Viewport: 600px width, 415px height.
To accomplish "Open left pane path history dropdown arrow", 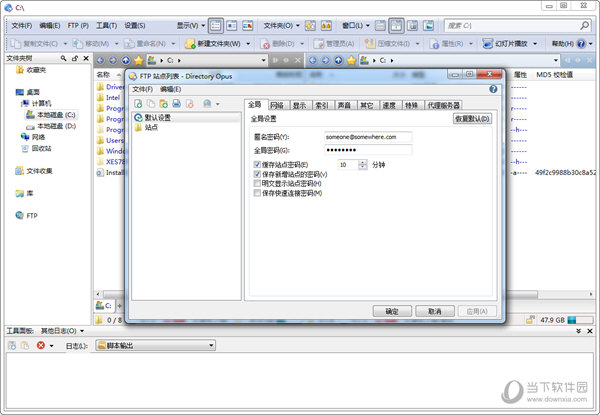I will point(263,60).
